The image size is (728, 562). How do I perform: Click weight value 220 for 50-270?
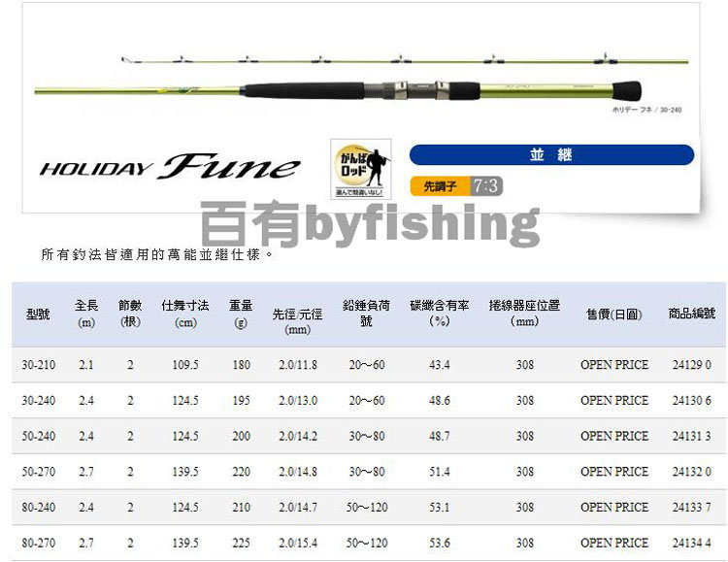pyautogui.click(x=241, y=472)
